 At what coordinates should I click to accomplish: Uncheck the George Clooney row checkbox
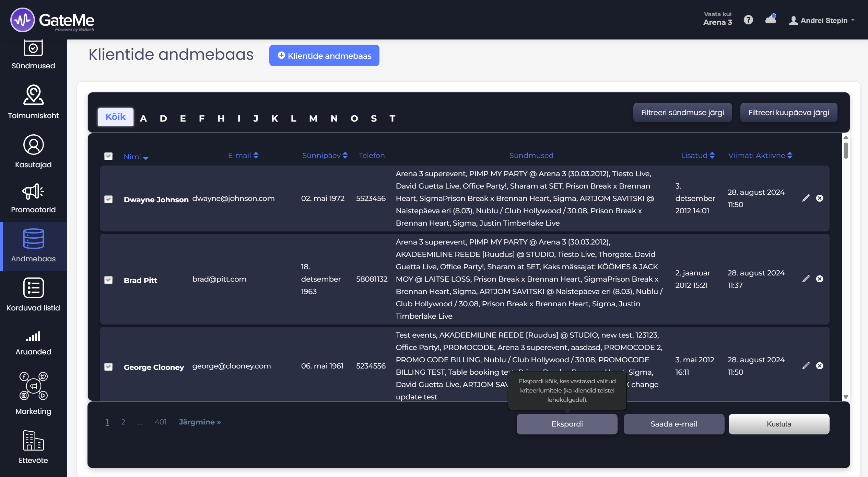point(108,367)
